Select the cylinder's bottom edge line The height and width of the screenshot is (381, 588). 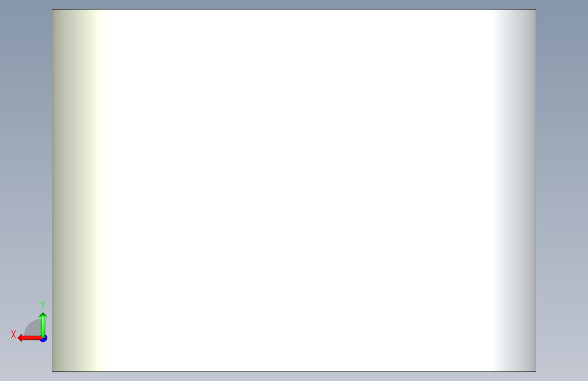coord(294,372)
